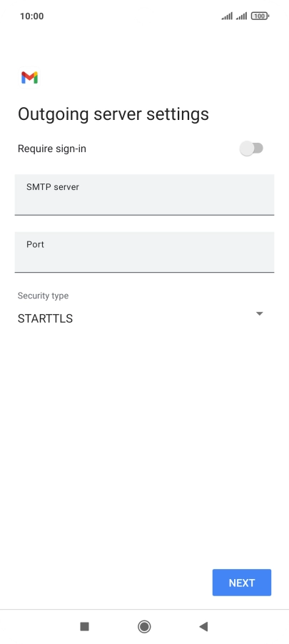Screen dimensions: 289x644
Task: Continue with the NEXT button
Action: tap(242, 583)
